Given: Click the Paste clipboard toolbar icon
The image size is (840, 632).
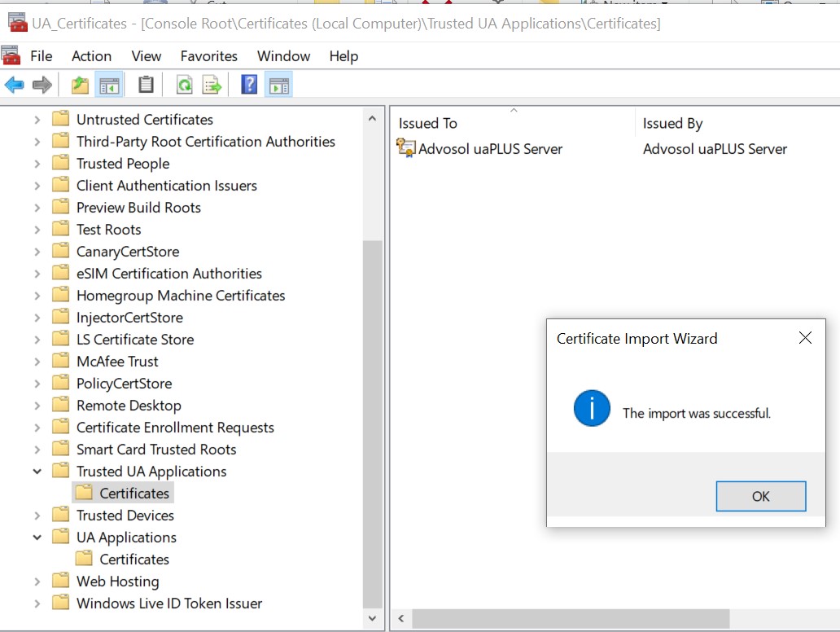Looking at the screenshot, I should (146, 85).
